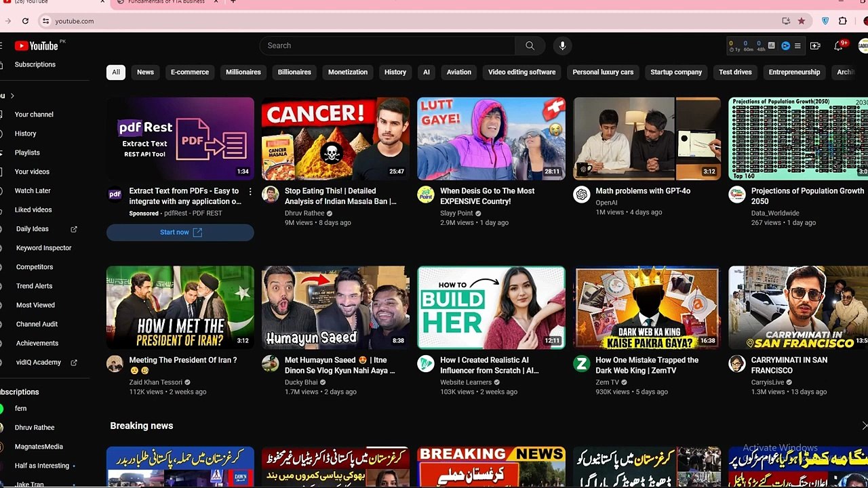Open vidIQ Daily Ideas link
The image size is (868, 488).
click(x=33, y=229)
